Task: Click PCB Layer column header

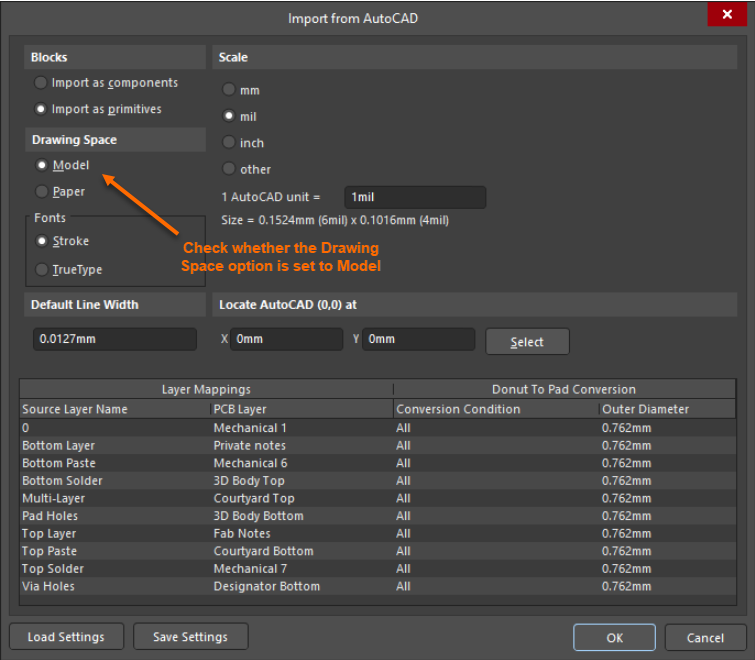Action: [x=302, y=409]
